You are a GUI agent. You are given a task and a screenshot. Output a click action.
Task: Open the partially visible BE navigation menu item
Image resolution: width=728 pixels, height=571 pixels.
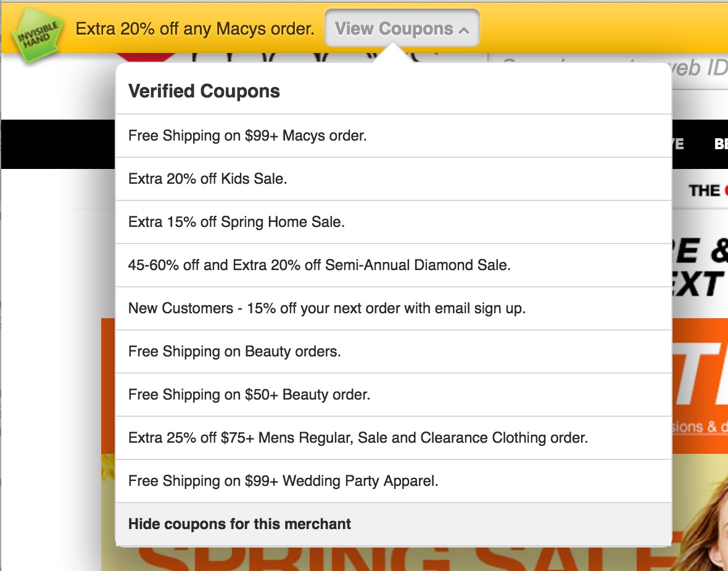720,144
